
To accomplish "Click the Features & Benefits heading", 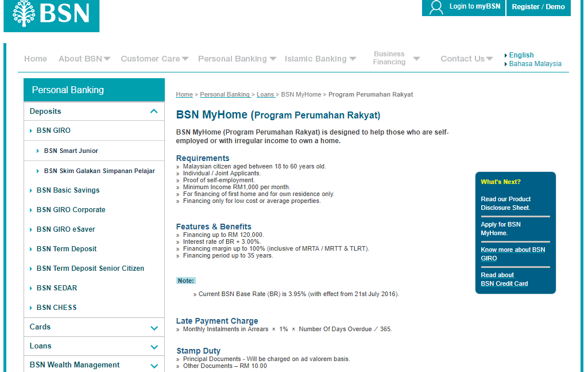I will tap(214, 227).
